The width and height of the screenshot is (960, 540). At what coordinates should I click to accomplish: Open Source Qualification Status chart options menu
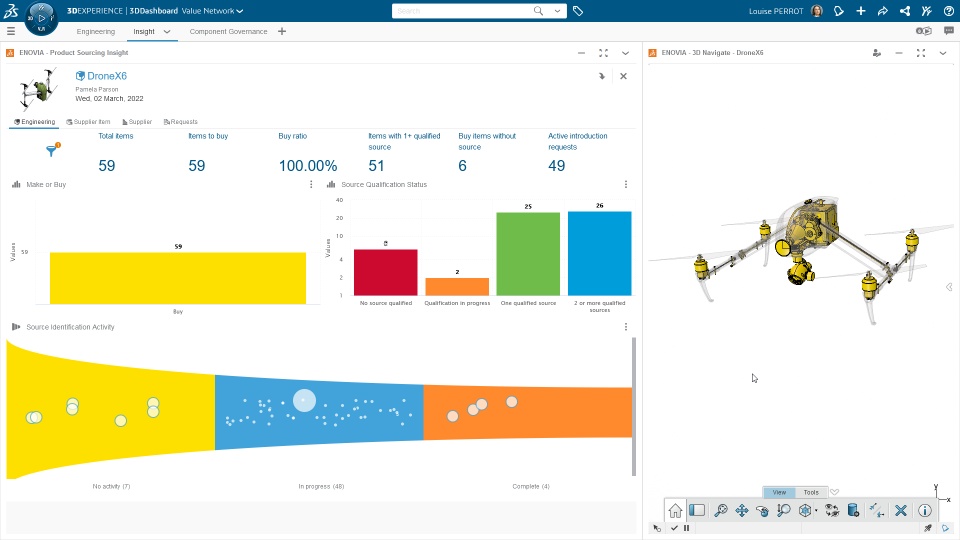[626, 184]
